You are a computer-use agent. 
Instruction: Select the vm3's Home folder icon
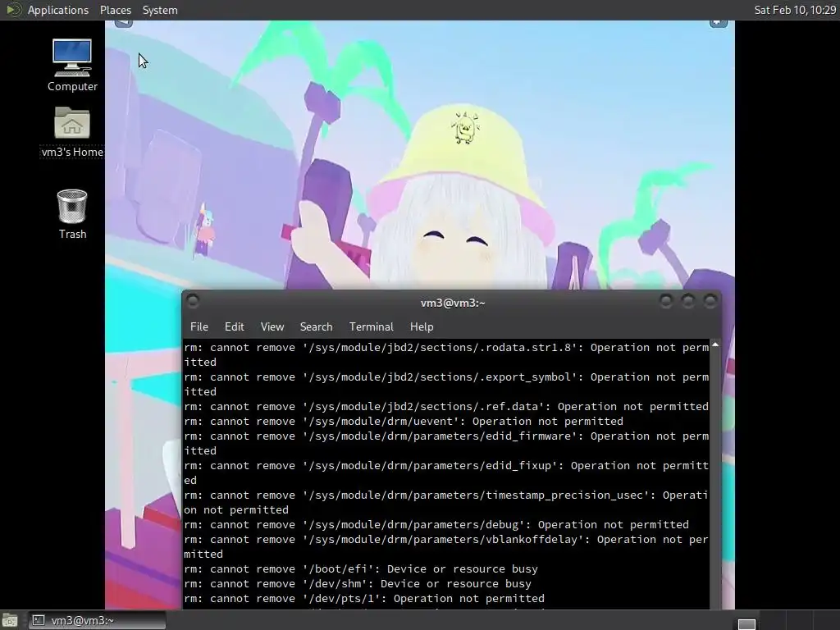(x=72, y=132)
